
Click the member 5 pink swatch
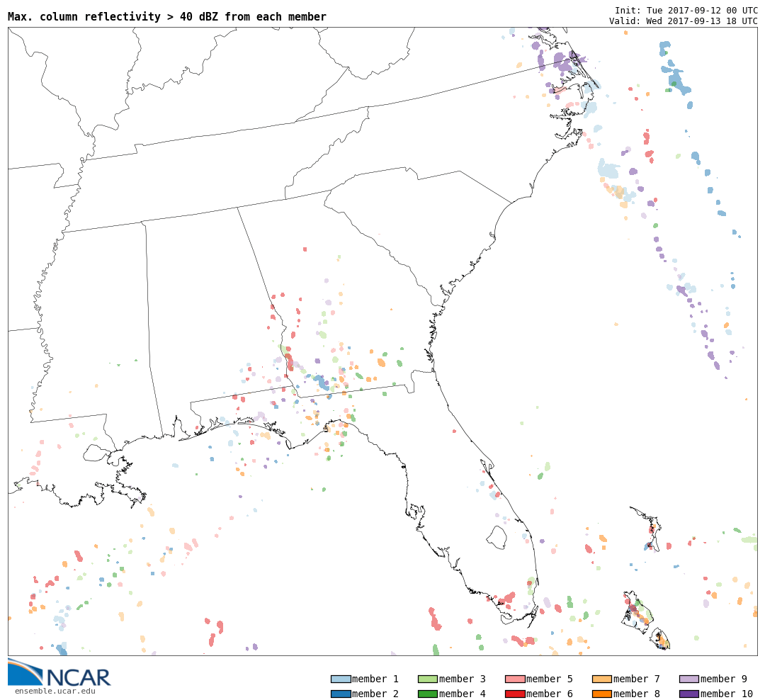pyautogui.click(x=515, y=679)
